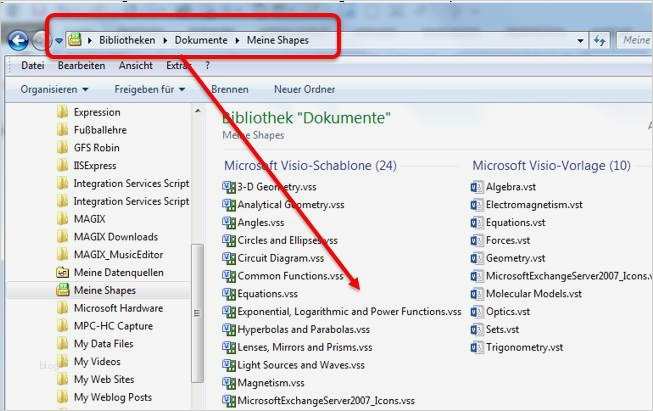Select the MAGIX_MusicEditor folder
653x411 pixels.
[118, 254]
